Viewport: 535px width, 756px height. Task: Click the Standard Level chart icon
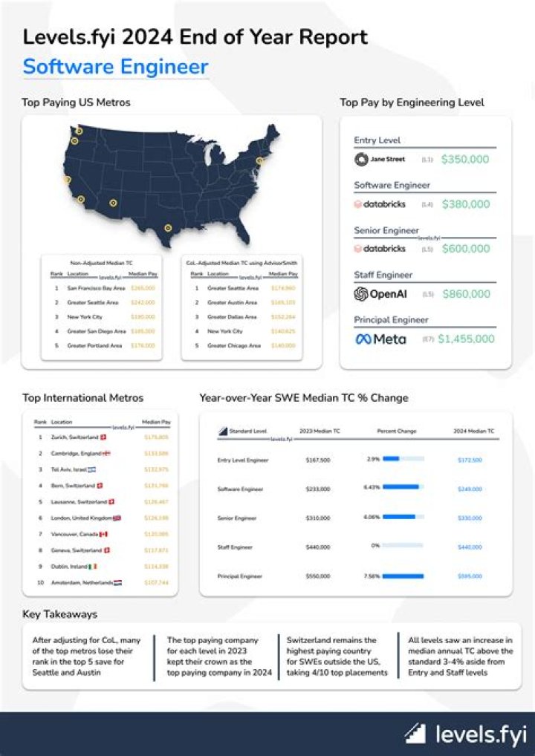(x=222, y=431)
